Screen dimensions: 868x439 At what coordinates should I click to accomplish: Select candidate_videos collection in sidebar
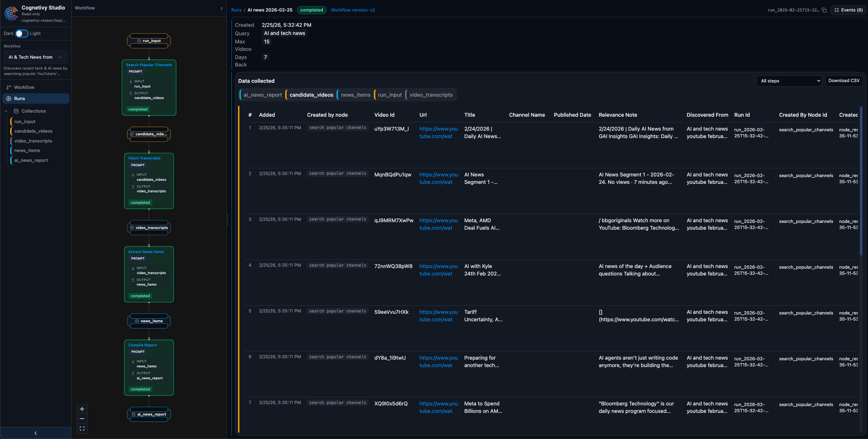click(33, 131)
